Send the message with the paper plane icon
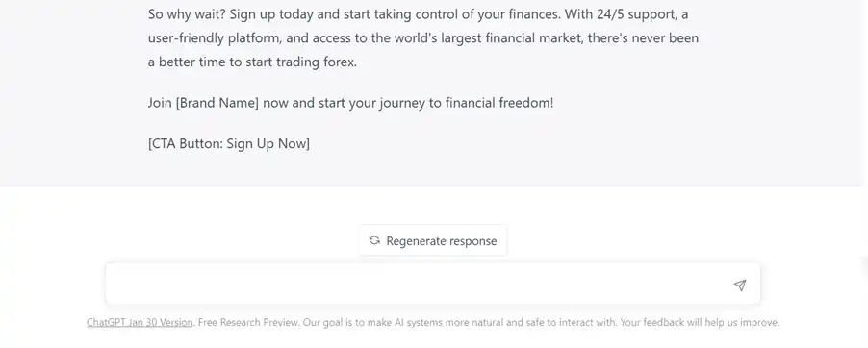 pos(740,285)
